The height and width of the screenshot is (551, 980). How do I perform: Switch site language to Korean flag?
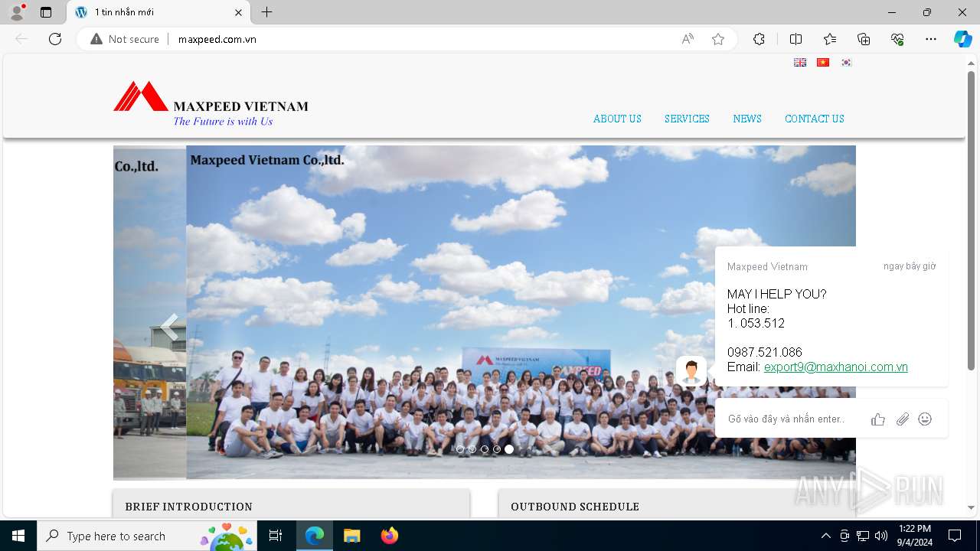(x=846, y=63)
